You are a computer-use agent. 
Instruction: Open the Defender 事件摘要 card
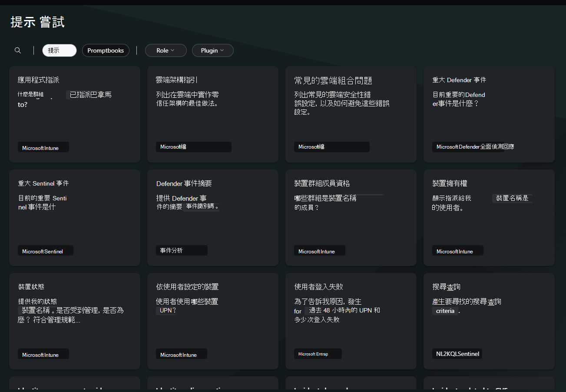pyautogui.click(x=213, y=218)
